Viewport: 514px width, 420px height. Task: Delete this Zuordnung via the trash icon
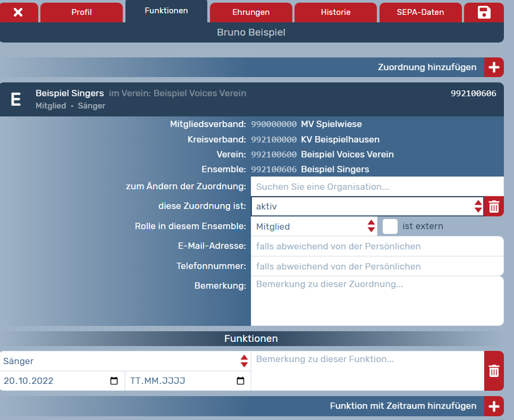point(494,207)
